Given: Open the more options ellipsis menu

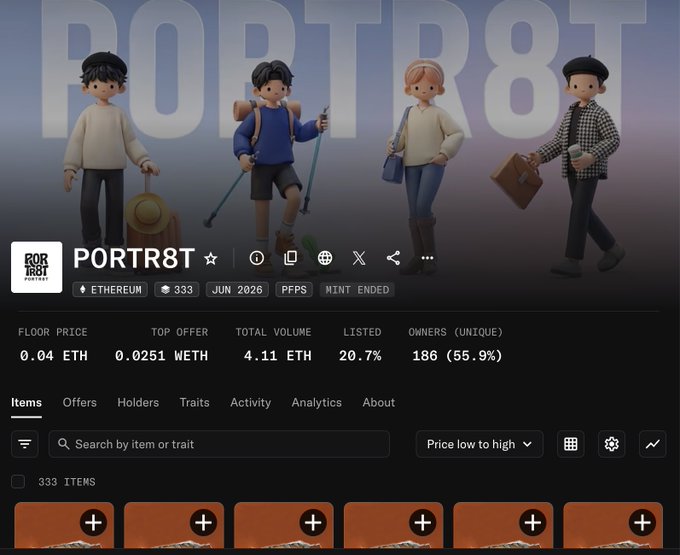Looking at the screenshot, I should coord(427,258).
